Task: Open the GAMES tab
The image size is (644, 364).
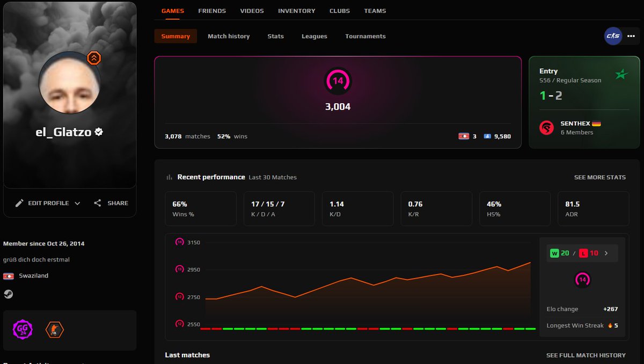Action: (x=173, y=11)
